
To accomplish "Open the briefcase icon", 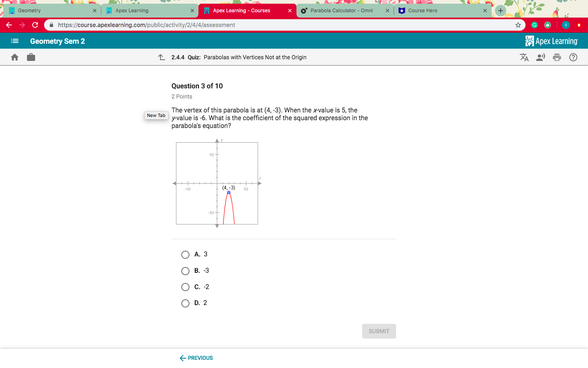I will 31,57.
